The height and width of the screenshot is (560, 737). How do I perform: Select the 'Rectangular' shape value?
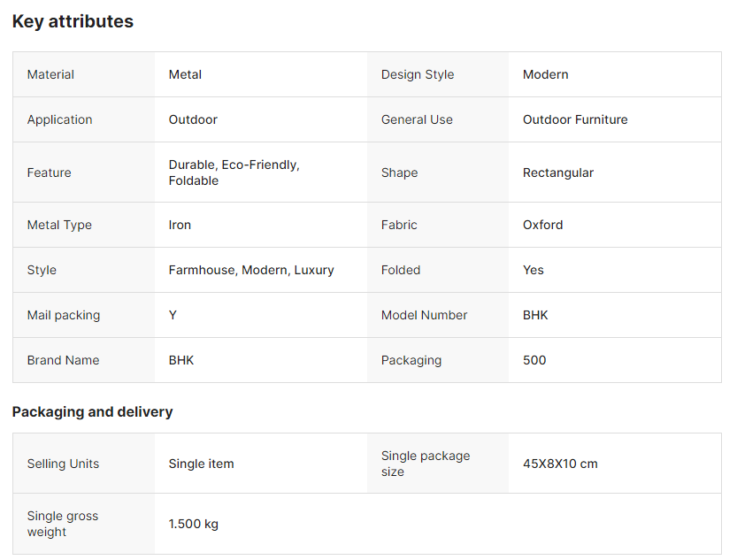point(558,173)
